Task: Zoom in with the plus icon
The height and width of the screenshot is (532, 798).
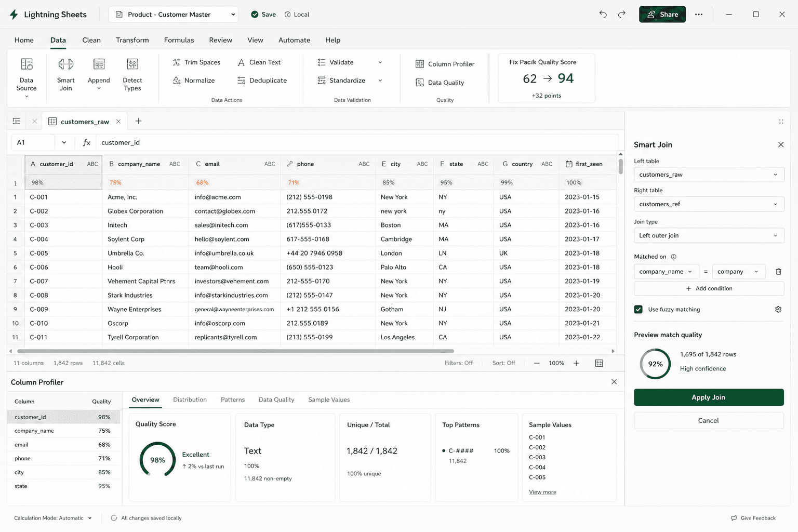Action: [x=576, y=363]
